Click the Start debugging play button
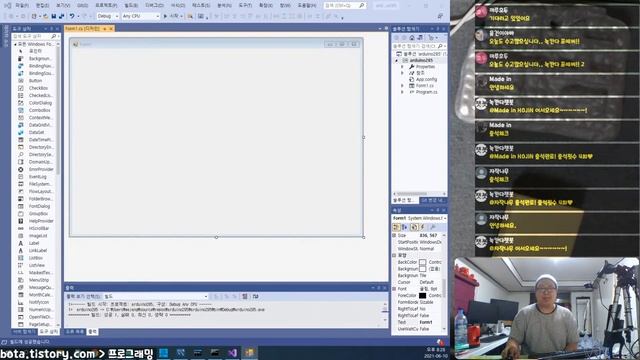Image resolution: width=640 pixels, height=360 pixels. tap(165, 16)
